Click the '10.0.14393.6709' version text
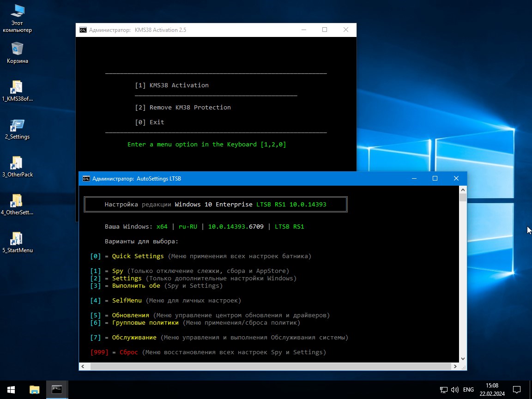The image size is (532, 399). tap(236, 227)
